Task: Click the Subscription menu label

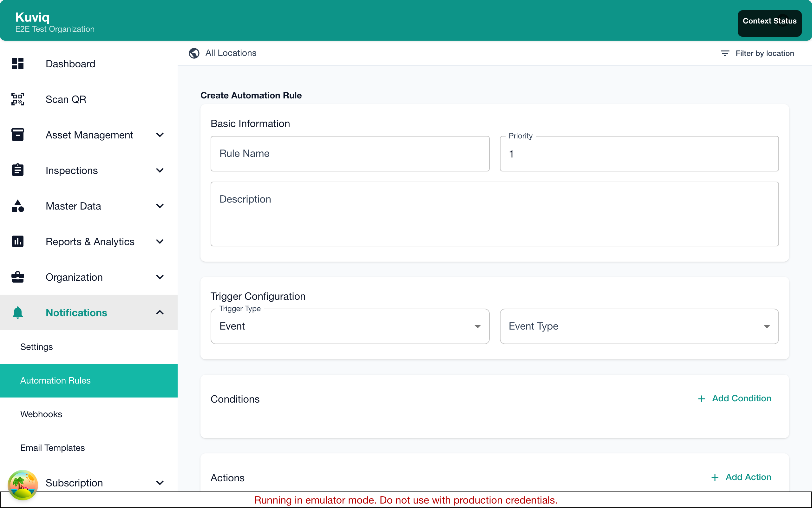Action: click(x=74, y=483)
